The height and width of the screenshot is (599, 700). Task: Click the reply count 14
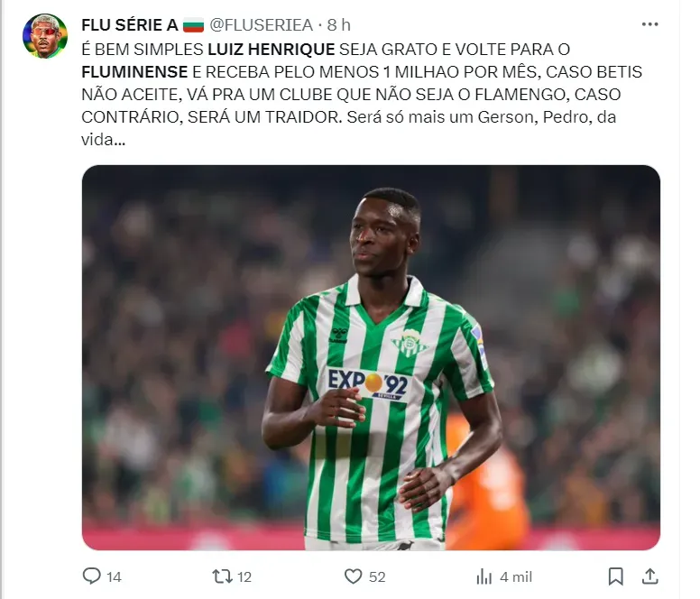pos(114,576)
